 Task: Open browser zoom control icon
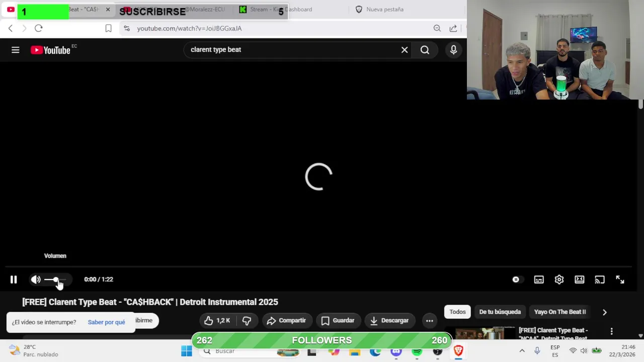(x=437, y=29)
